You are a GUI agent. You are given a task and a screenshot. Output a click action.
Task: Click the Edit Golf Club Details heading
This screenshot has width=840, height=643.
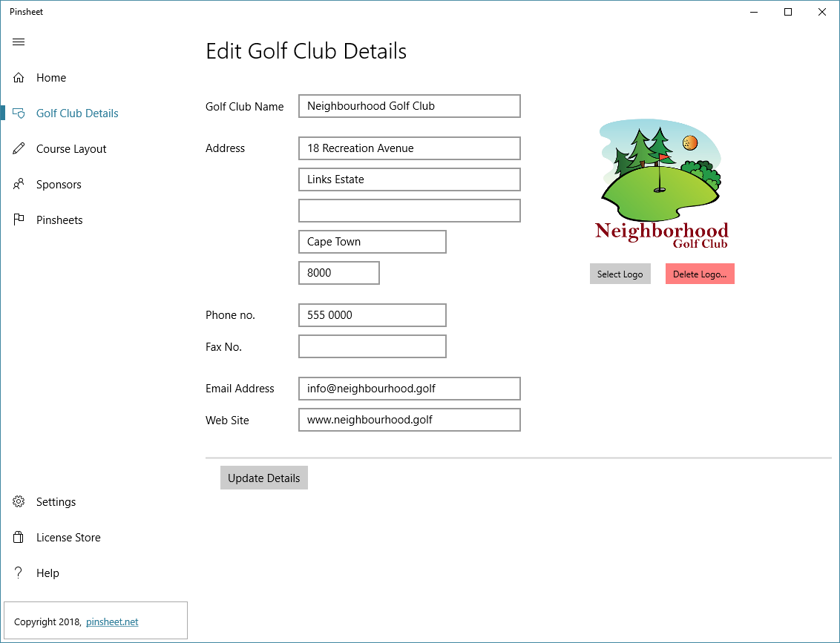[306, 51]
